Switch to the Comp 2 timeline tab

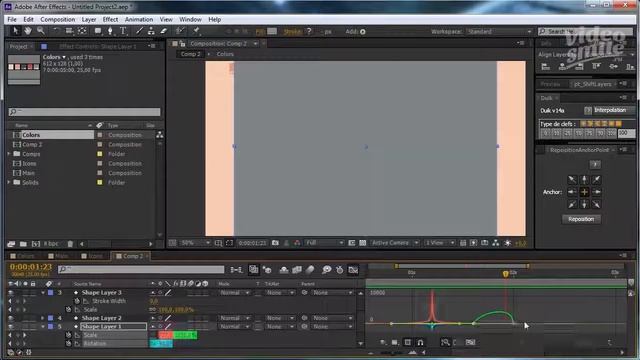[x=131, y=256]
